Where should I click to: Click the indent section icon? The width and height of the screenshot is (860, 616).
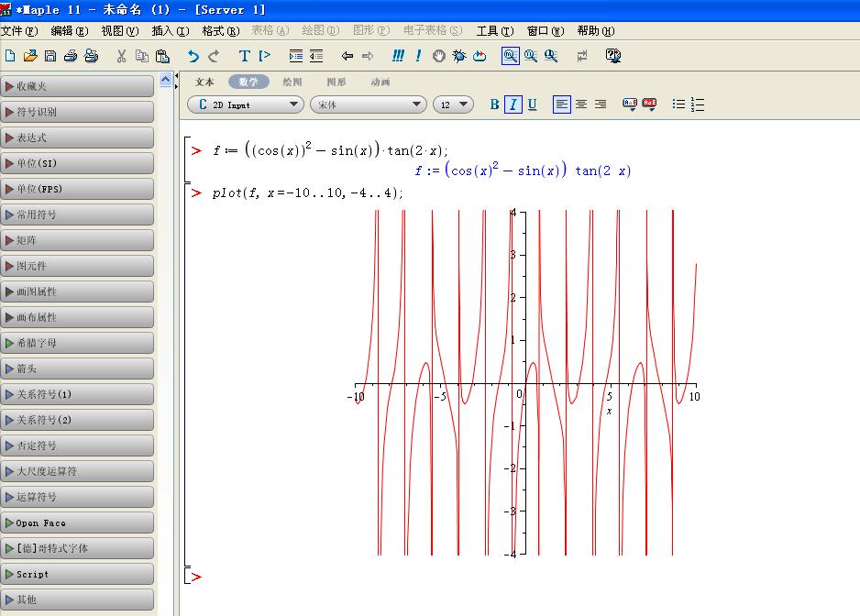[295, 55]
